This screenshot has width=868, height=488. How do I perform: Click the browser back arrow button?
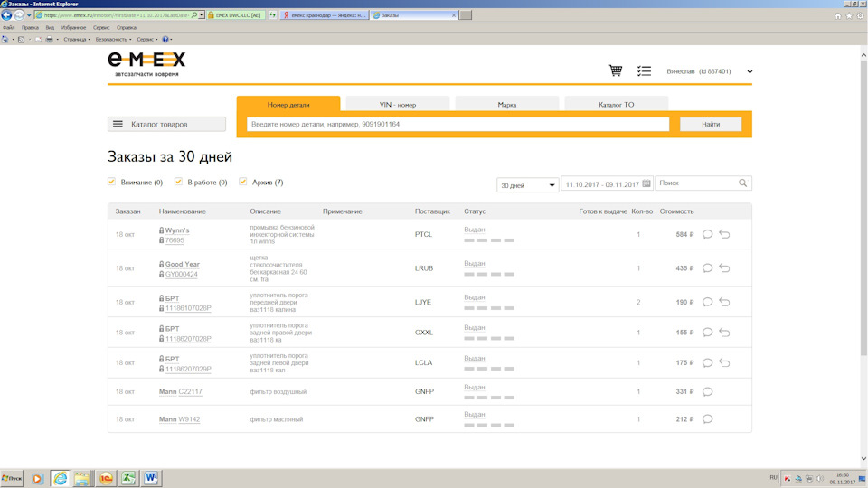coord(6,15)
